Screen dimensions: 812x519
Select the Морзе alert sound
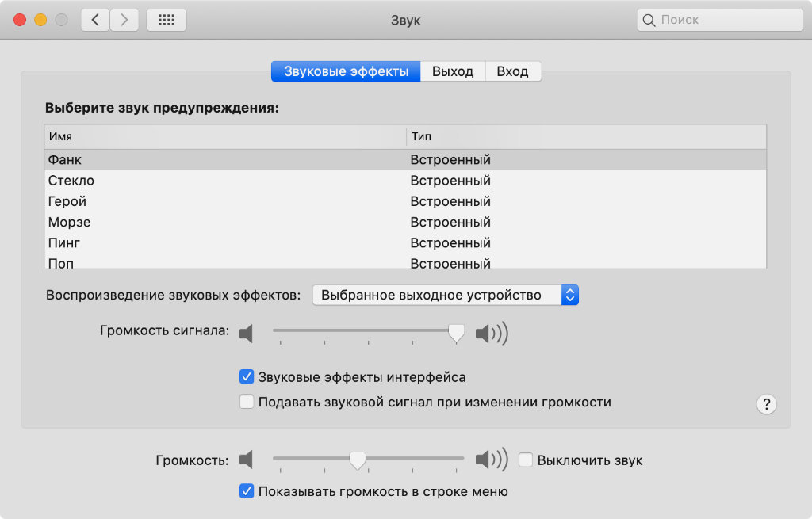(x=70, y=222)
